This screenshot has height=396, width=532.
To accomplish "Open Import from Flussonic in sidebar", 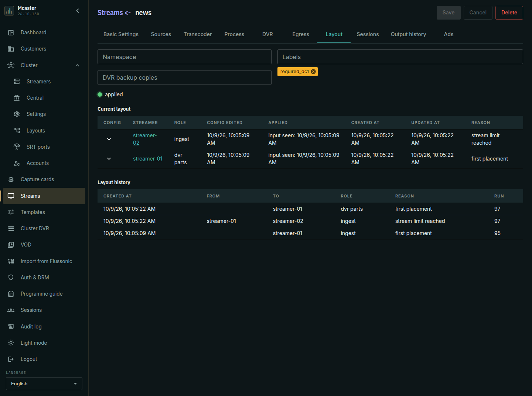I will pos(44,261).
